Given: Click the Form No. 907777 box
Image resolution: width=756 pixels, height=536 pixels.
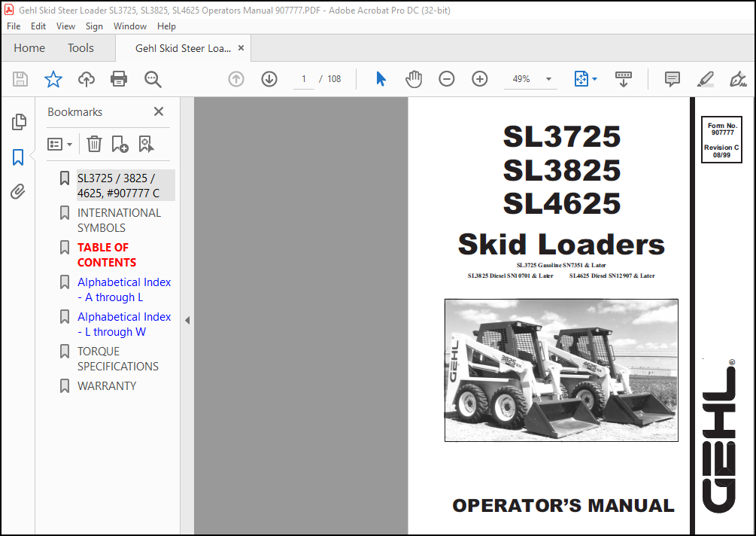Looking at the screenshot, I should coord(721,139).
